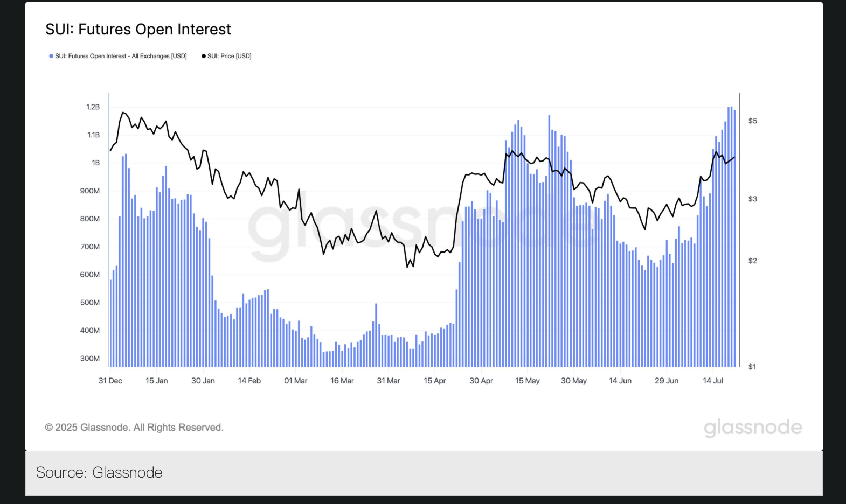This screenshot has width=846, height=504.
Task: Click the '$5' price axis label
Action: [753, 121]
